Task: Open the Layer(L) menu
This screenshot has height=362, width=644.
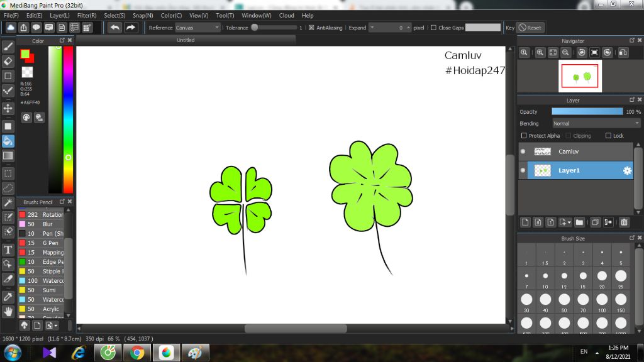Action: (60, 15)
